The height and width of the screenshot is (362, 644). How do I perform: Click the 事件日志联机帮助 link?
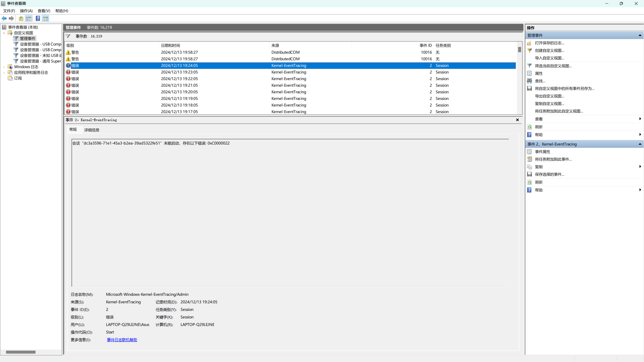coord(122,340)
